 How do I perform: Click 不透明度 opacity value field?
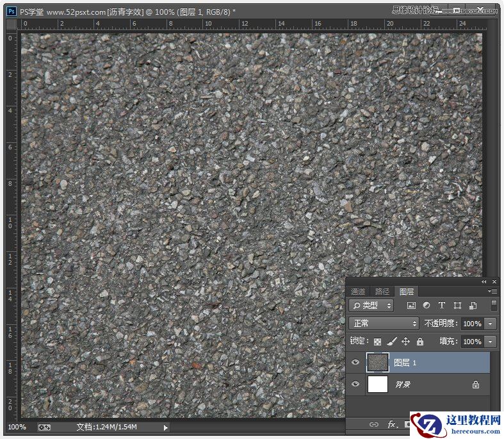click(x=473, y=324)
